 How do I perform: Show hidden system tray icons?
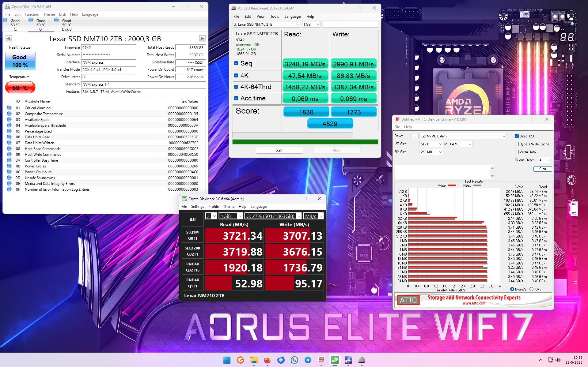[541, 360]
